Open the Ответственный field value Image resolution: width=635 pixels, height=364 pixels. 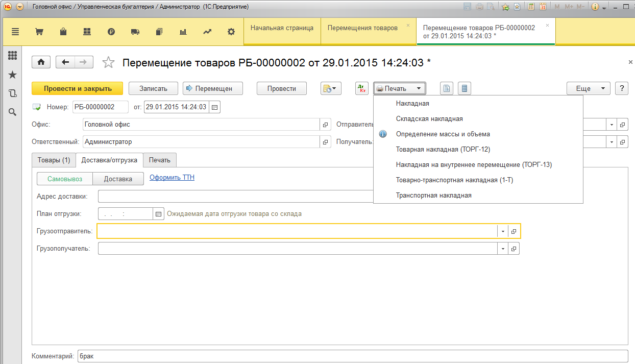[x=325, y=142]
